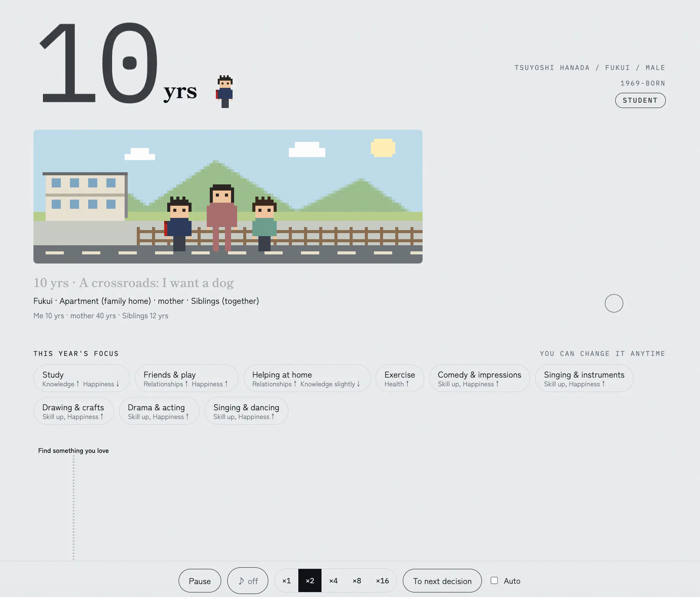Toggle the music off button

tap(248, 581)
